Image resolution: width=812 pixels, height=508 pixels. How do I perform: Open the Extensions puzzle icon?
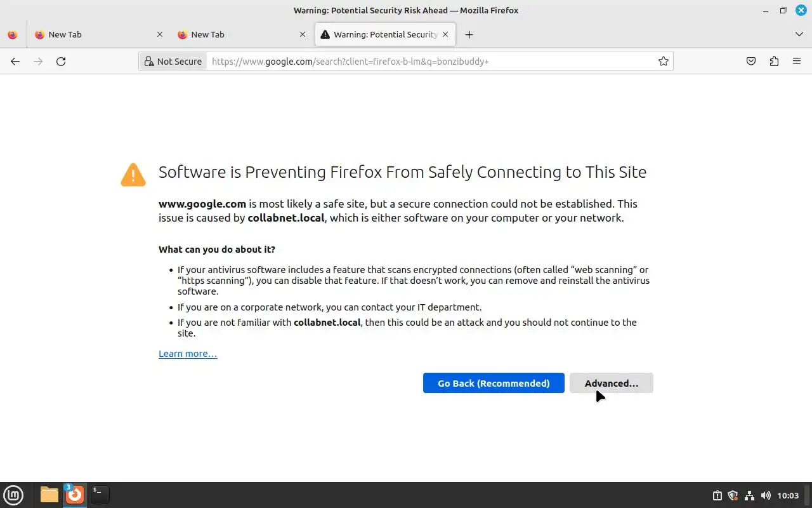coord(774,62)
